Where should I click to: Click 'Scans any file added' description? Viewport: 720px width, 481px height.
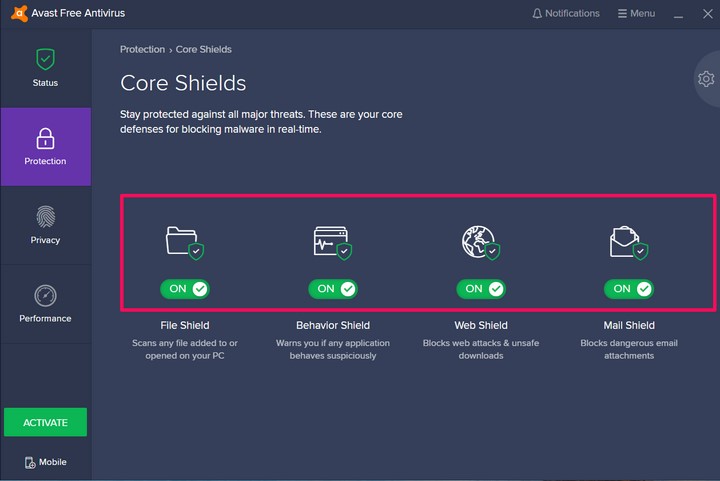185,349
